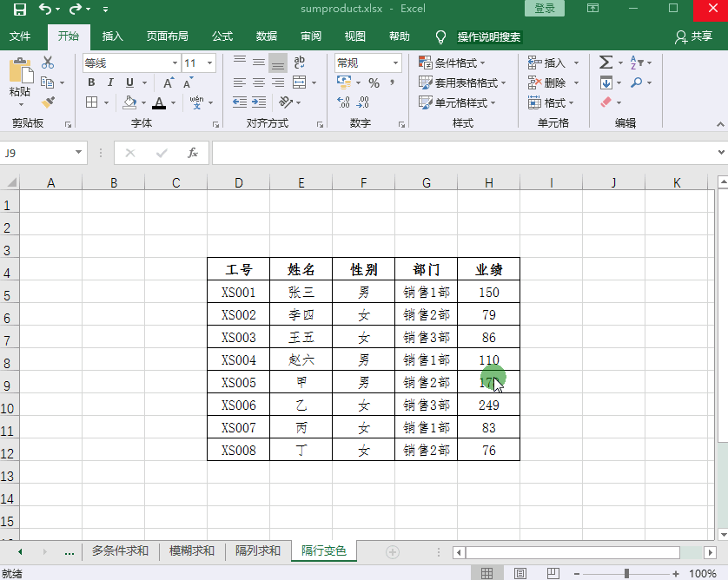Apply comma style number format
The width and height of the screenshot is (728, 580).
(393, 82)
